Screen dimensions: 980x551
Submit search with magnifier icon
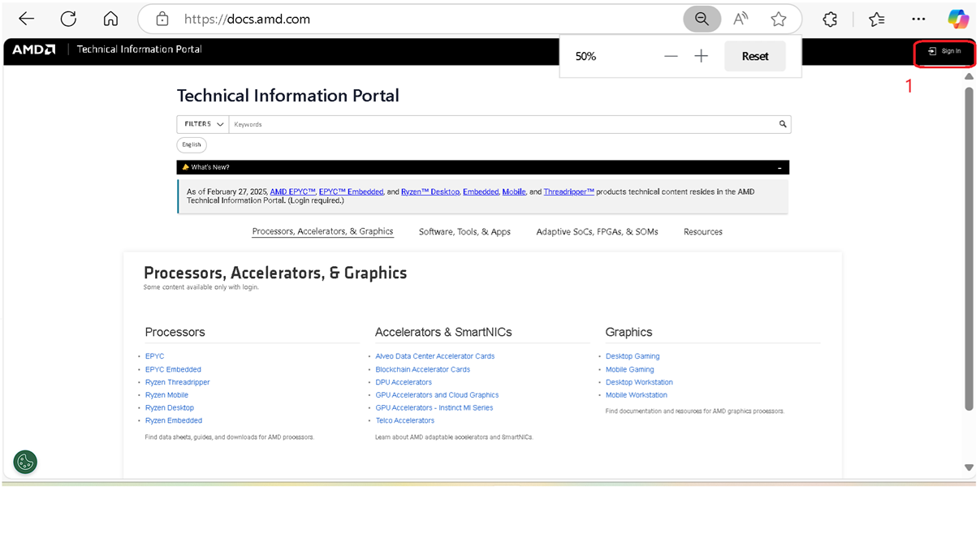(x=783, y=124)
